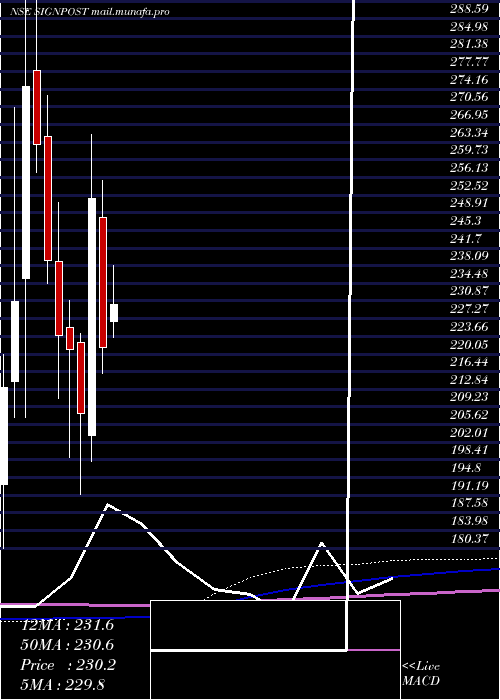Select the 245.3 price axis label

point(466,221)
